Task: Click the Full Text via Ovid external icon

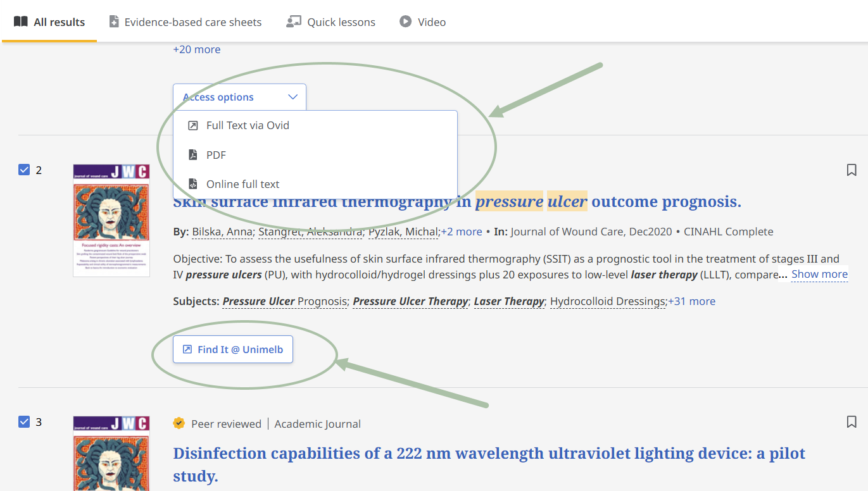Action: pos(193,125)
